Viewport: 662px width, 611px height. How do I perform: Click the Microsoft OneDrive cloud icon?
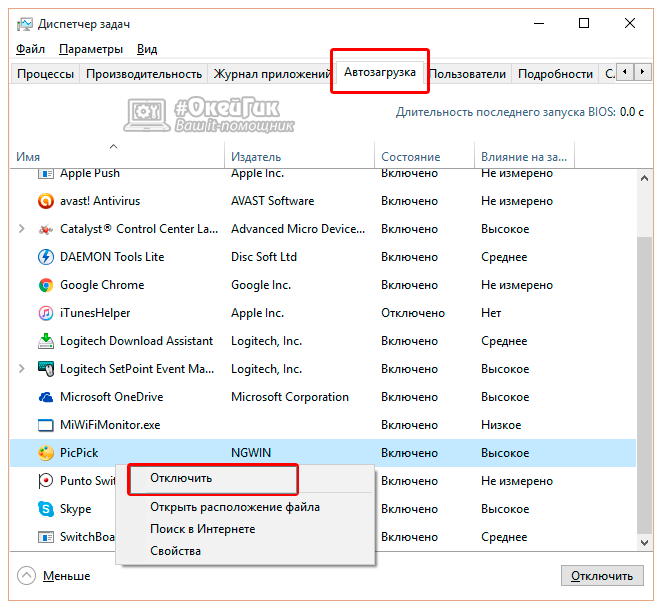[45, 397]
